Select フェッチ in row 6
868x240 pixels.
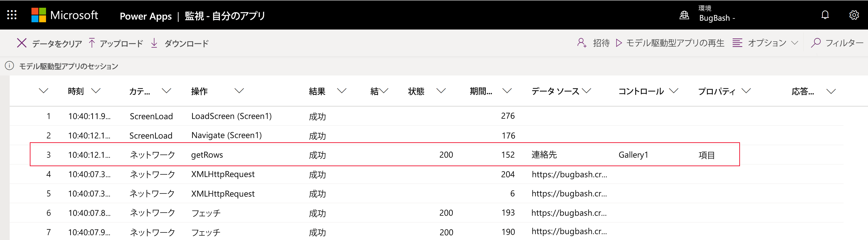coord(206,213)
